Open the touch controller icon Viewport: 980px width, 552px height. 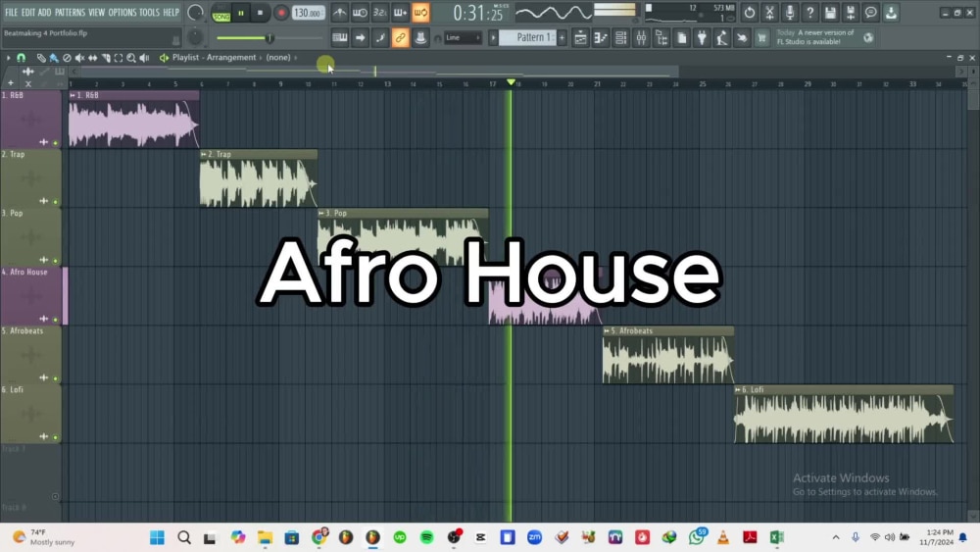coord(742,38)
